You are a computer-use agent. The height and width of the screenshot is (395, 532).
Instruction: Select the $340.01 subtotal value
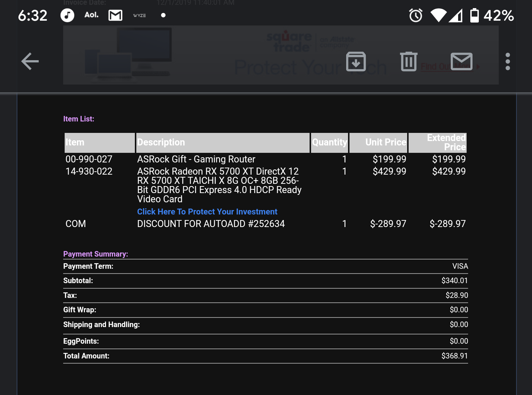point(454,281)
